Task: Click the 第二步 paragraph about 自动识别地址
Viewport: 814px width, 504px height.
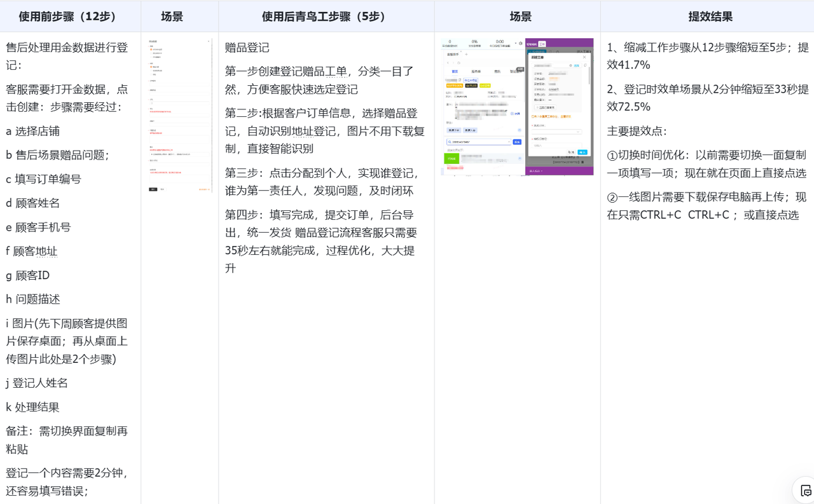Action: (325, 131)
